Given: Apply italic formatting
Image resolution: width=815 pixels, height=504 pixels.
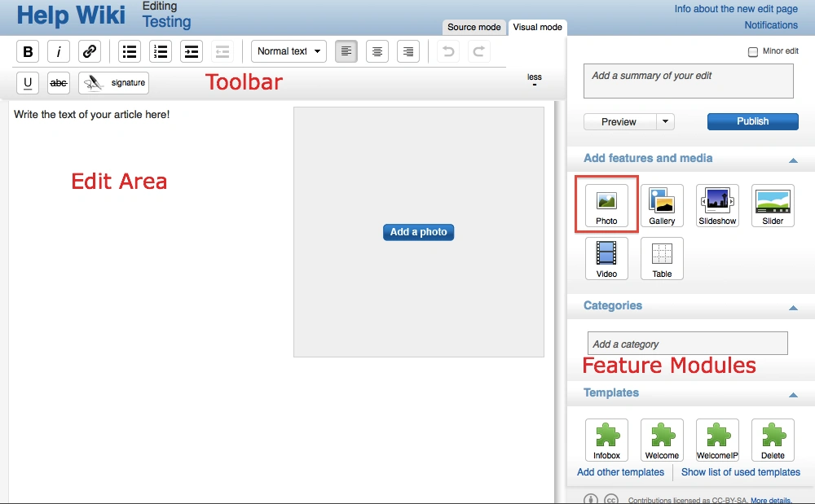Looking at the screenshot, I should point(59,51).
